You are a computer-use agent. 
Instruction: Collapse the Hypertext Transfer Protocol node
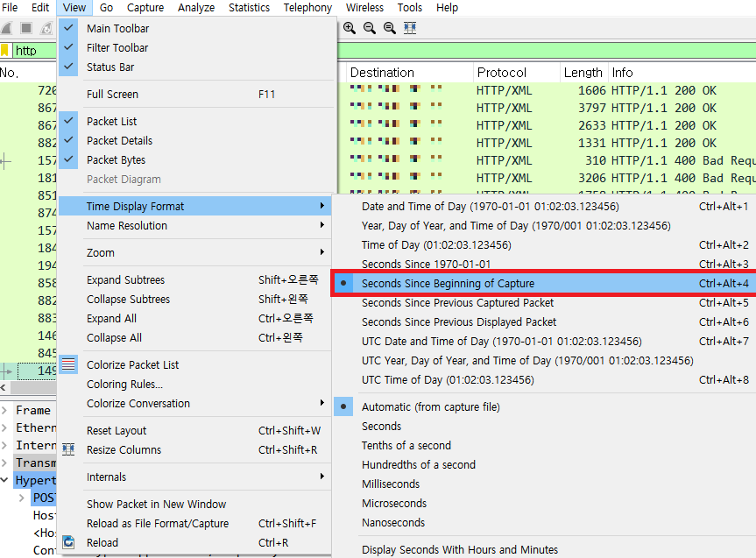tap(4, 480)
